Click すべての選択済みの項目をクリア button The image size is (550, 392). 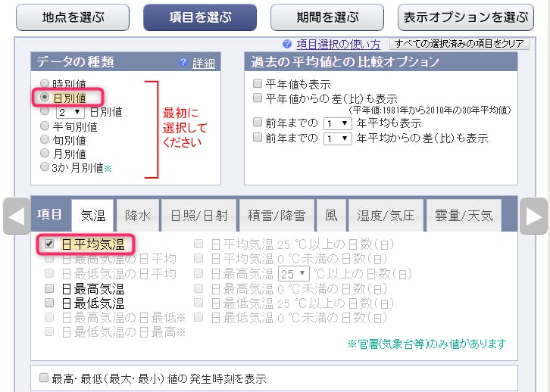point(459,44)
